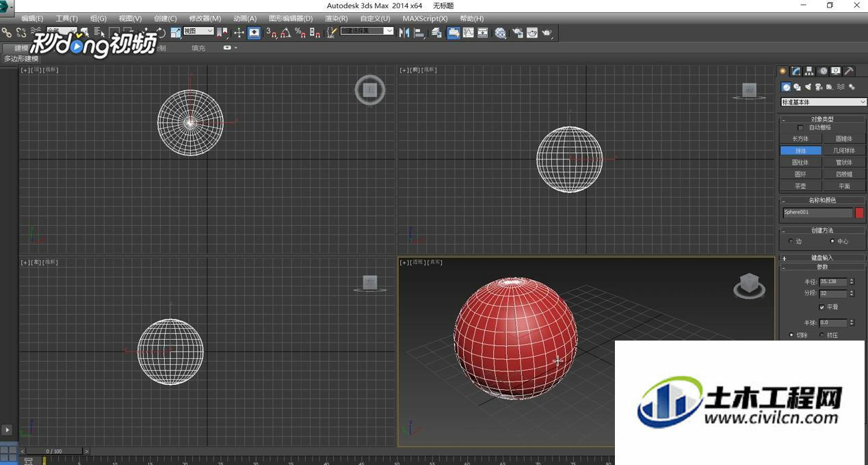Switch to the Utilities command panel tab

(x=849, y=71)
